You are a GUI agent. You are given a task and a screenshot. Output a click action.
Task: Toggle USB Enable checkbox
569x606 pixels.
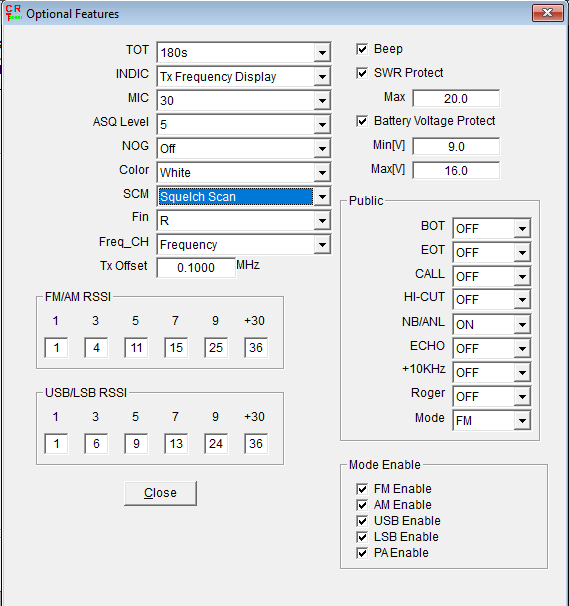click(362, 521)
